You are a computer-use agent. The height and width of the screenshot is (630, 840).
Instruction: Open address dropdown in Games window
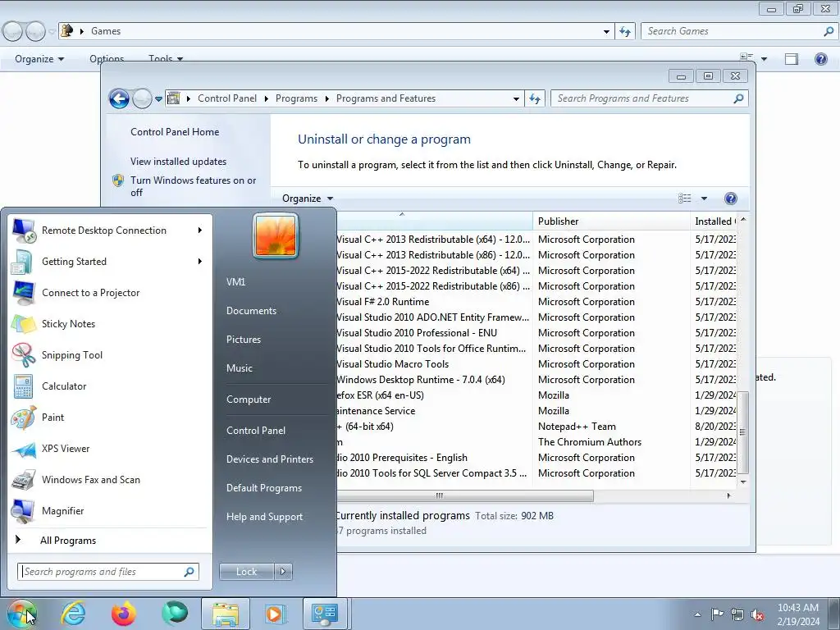pyautogui.click(x=606, y=31)
